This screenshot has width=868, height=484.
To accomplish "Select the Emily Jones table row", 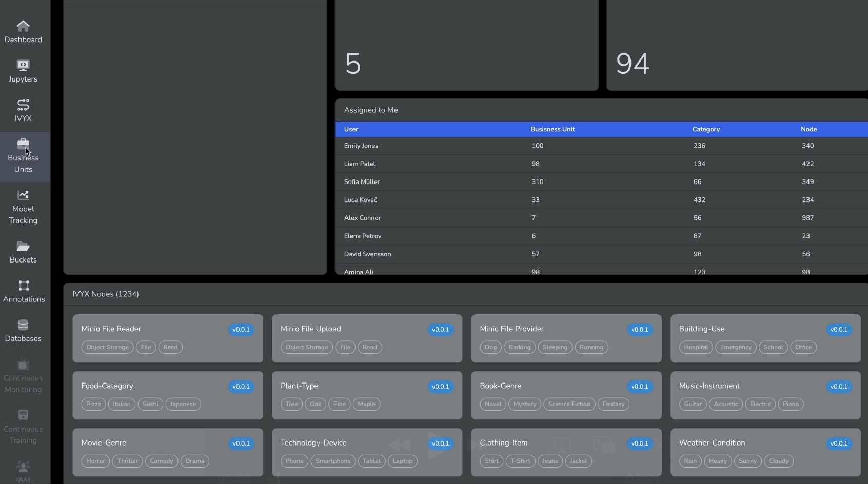I will (600, 146).
